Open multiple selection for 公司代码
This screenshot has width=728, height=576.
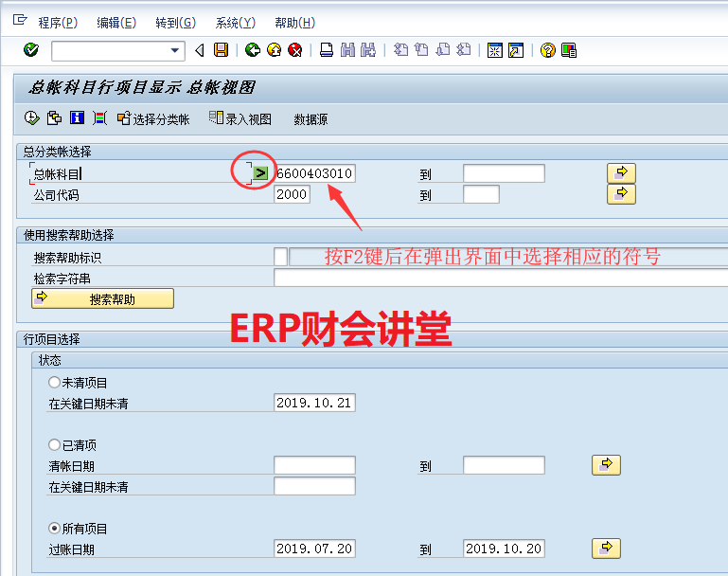pyautogui.click(x=621, y=194)
